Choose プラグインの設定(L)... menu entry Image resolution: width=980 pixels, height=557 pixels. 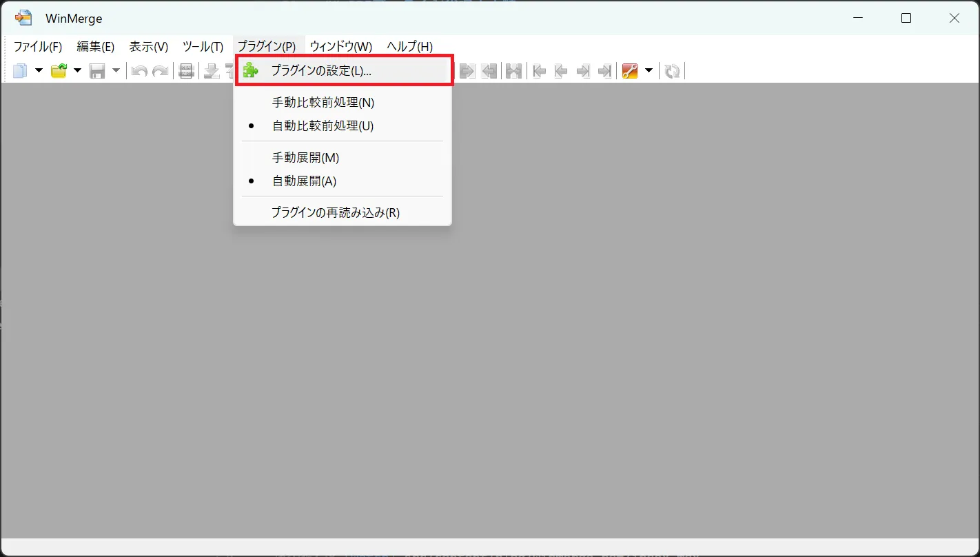point(344,70)
